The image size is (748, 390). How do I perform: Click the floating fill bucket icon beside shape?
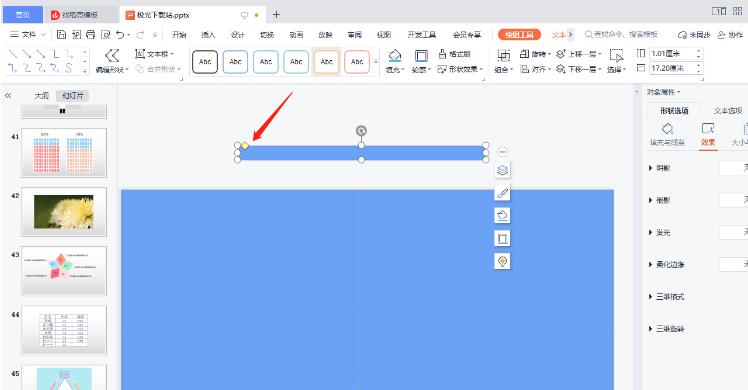click(502, 216)
